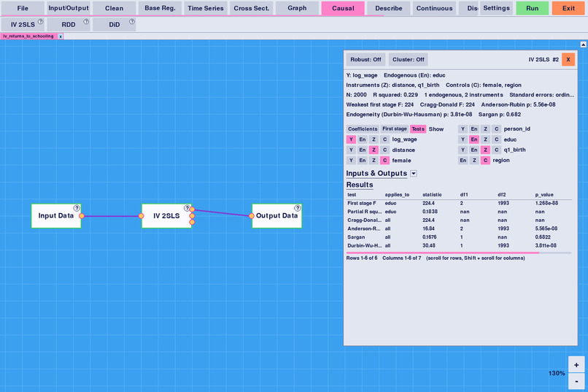The image size is (588, 392).
Task: Click help icon on Input Data node
Action: click(77, 208)
